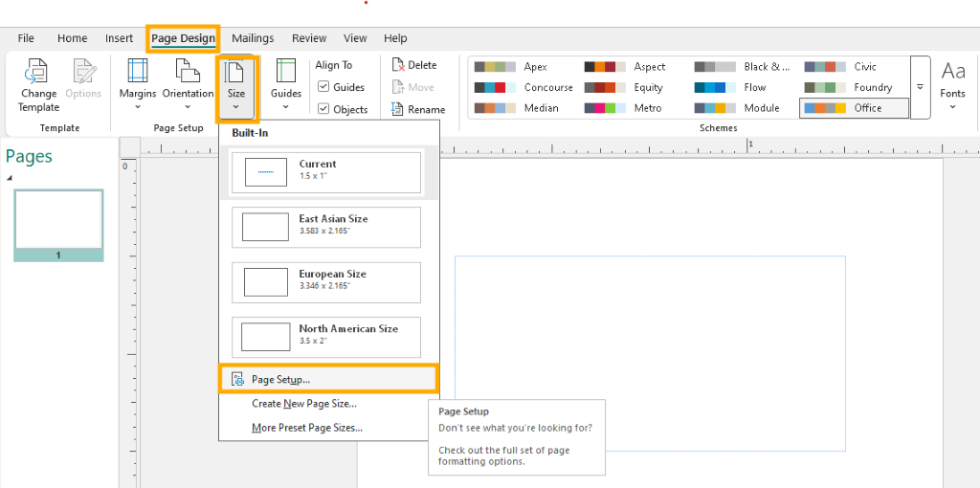The width and height of the screenshot is (980, 488).
Task: Select the Page Design tab
Action: click(x=183, y=38)
